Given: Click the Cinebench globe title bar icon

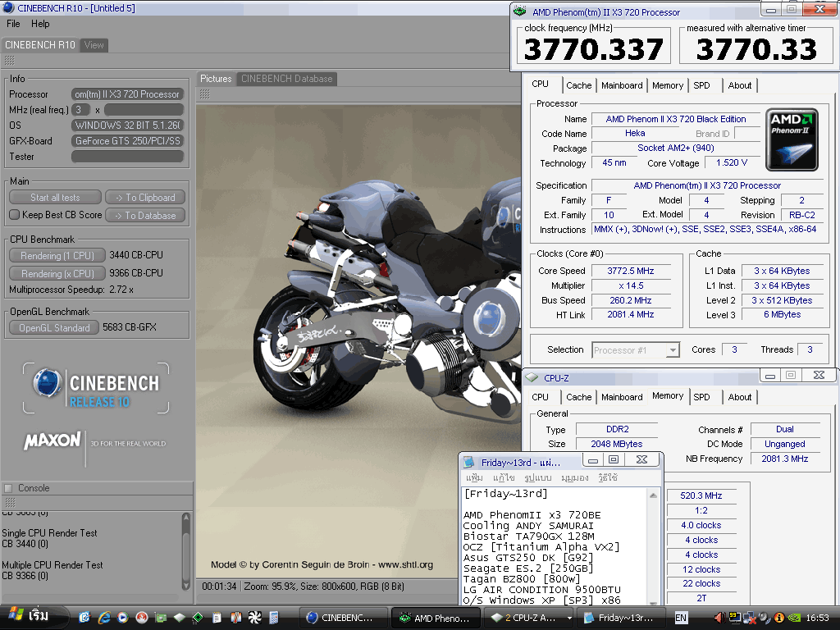Looking at the screenshot, I should coord(8,7).
